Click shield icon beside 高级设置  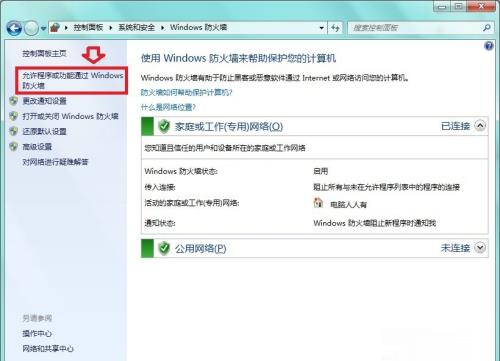click(14, 147)
